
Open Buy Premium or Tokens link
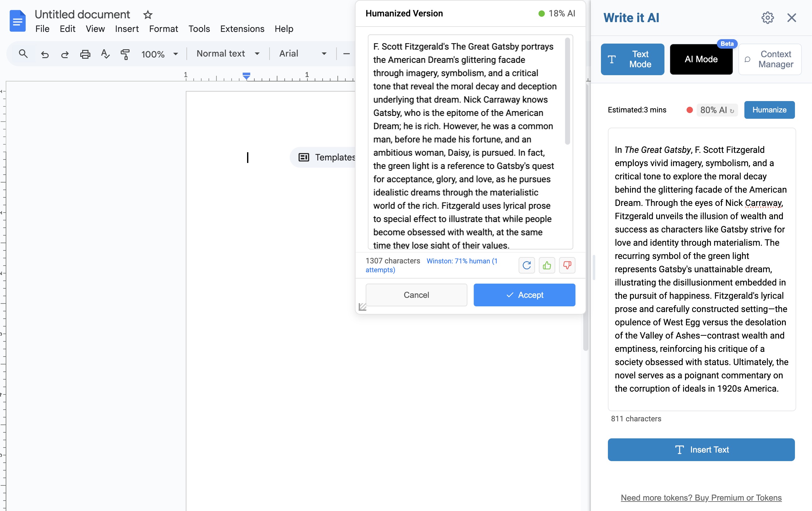point(701,498)
